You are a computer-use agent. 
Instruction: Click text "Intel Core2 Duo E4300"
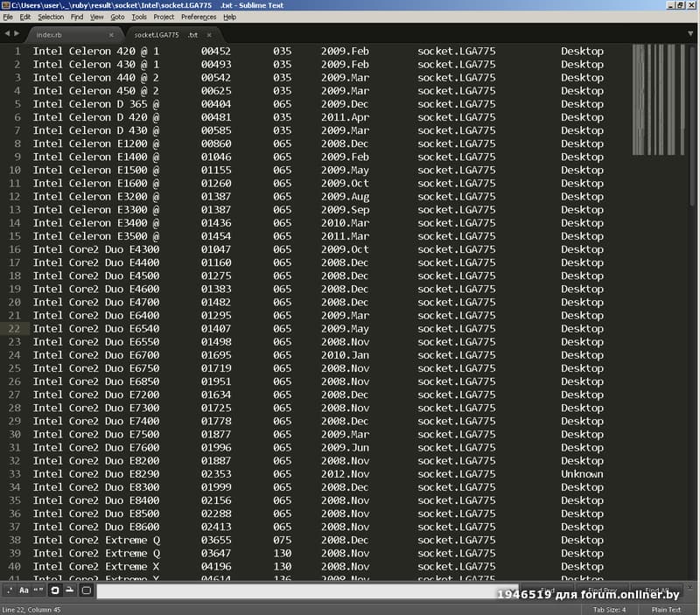(96, 249)
